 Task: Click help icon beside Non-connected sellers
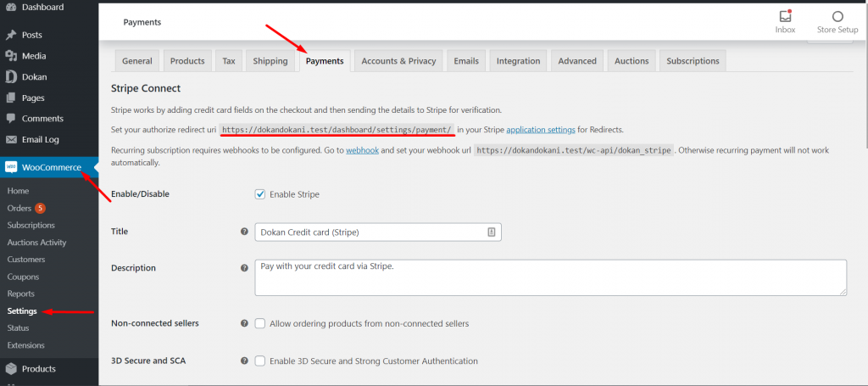tap(244, 323)
